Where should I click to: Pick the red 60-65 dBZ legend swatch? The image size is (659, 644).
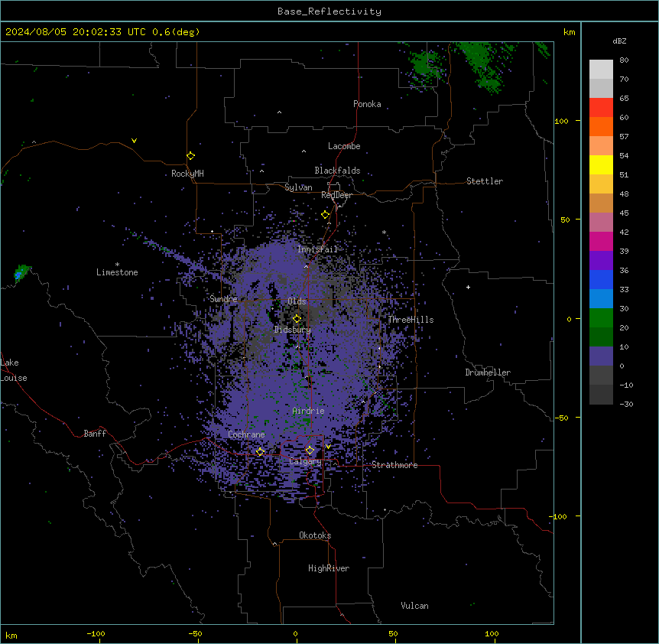pyautogui.click(x=601, y=108)
